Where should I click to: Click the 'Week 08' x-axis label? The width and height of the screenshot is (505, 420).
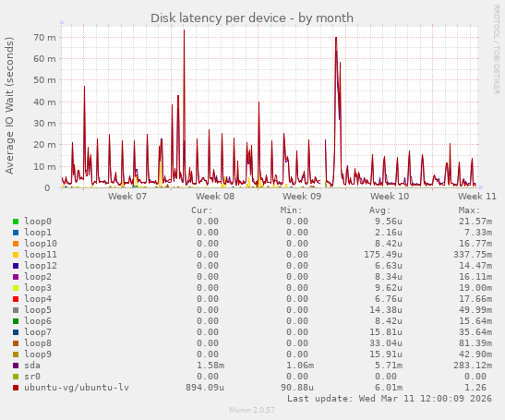215,196
